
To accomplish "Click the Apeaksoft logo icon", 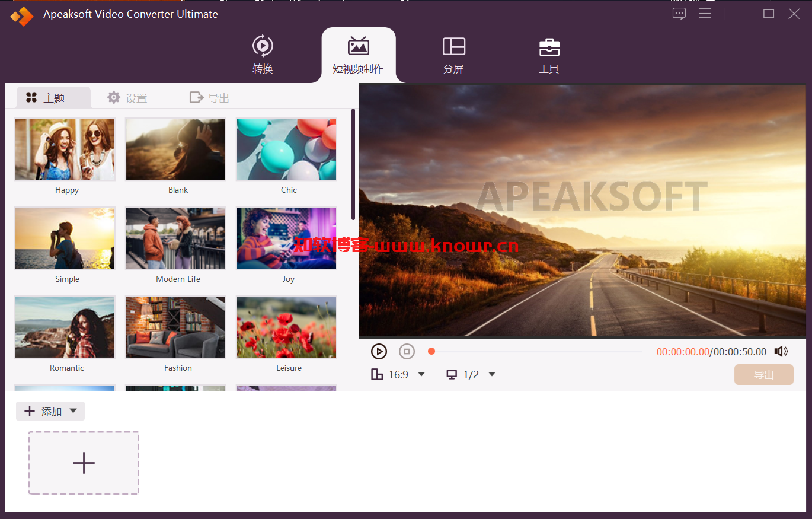I will pyautogui.click(x=22, y=16).
